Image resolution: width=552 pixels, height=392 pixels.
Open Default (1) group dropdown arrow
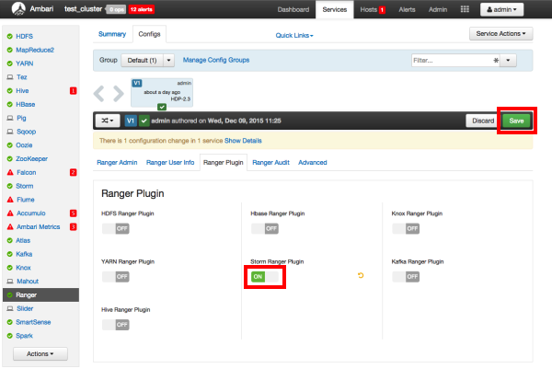pos(169,60)
